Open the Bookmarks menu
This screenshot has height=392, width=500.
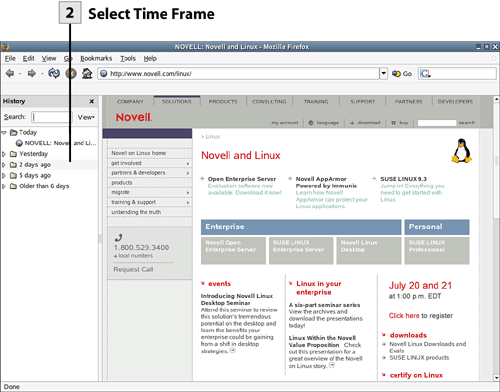[x=96, y=58]
